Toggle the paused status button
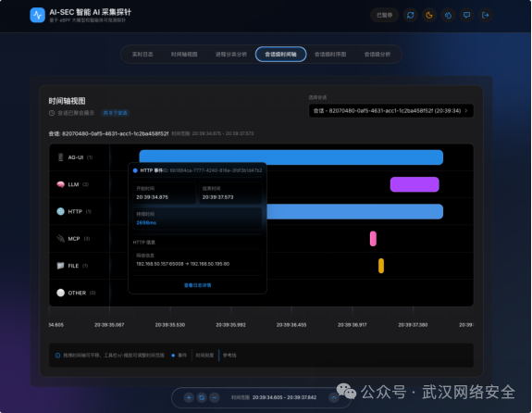The width and height of the screenshot is (532, 413). tap(384, 16)
